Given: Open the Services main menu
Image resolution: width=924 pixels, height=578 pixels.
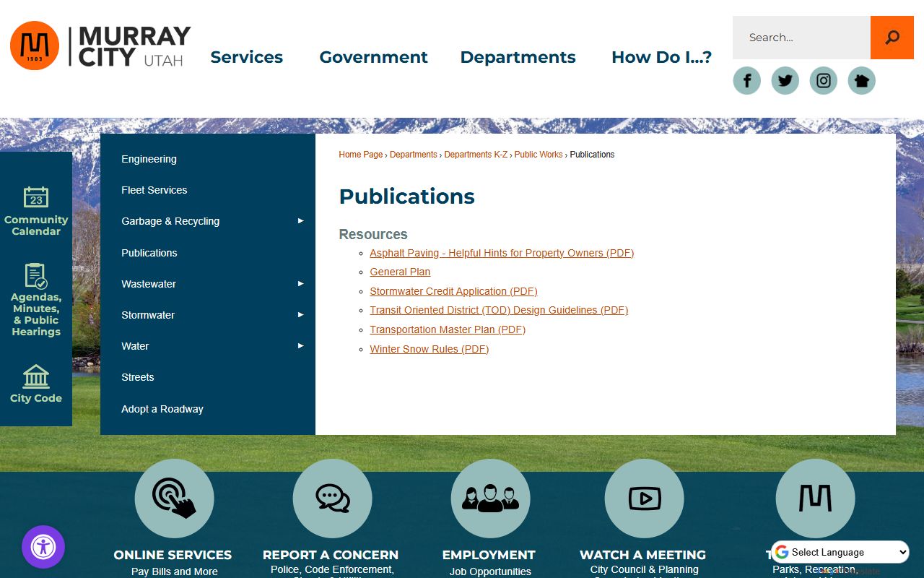Looking at the screenshot, I should tap(246, 57).
